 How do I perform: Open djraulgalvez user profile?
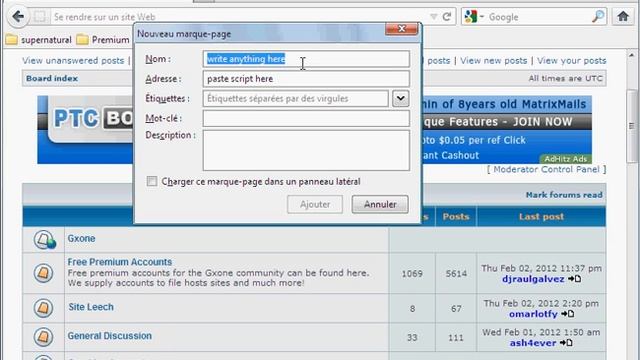coord(533,279)
